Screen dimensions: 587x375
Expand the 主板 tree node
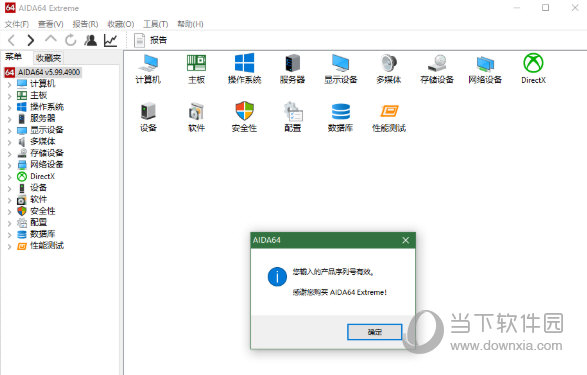(x=9, y=96)
